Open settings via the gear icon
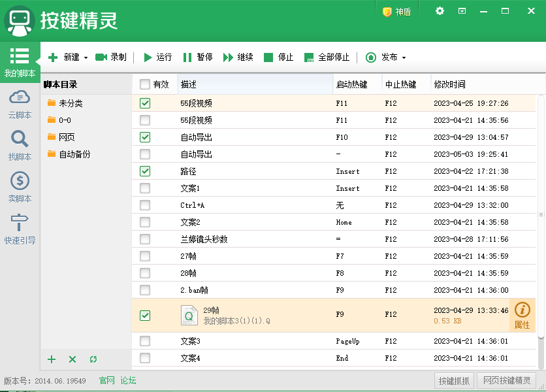The image size is (546, 392). tap(440, 11)
